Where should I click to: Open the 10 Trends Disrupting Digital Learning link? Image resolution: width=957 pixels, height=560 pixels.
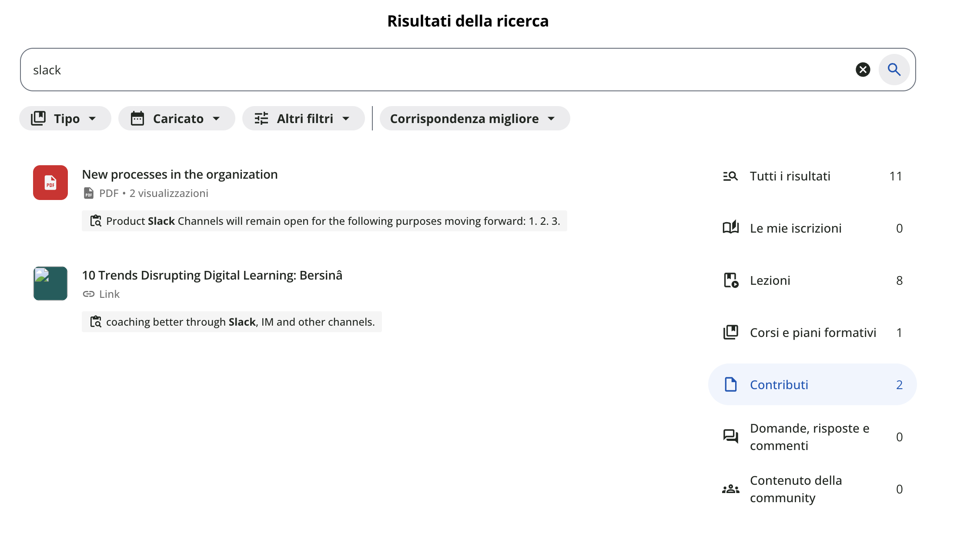point(212,275)
